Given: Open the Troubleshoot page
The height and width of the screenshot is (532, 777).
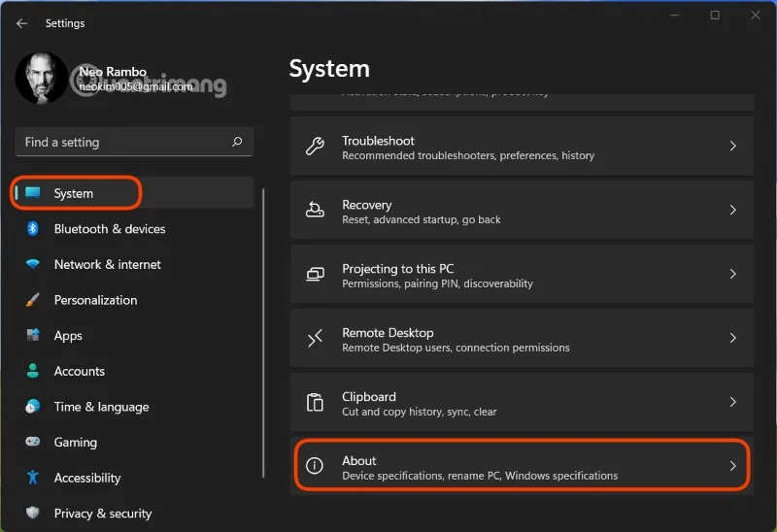Looking at the screenshot, I should (x=522, y=147).
